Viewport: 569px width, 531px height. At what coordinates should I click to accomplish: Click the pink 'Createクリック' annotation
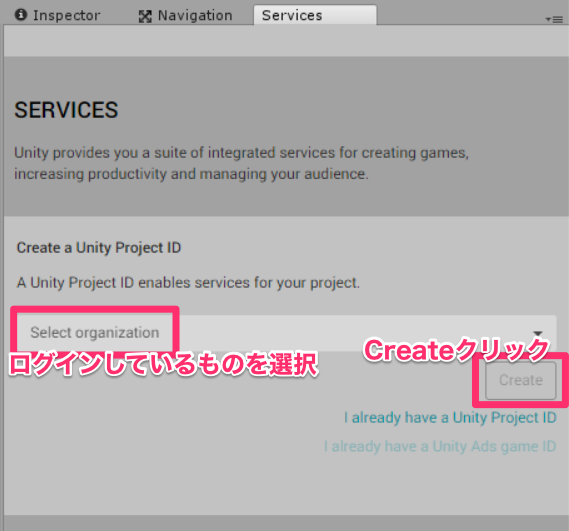457,350
